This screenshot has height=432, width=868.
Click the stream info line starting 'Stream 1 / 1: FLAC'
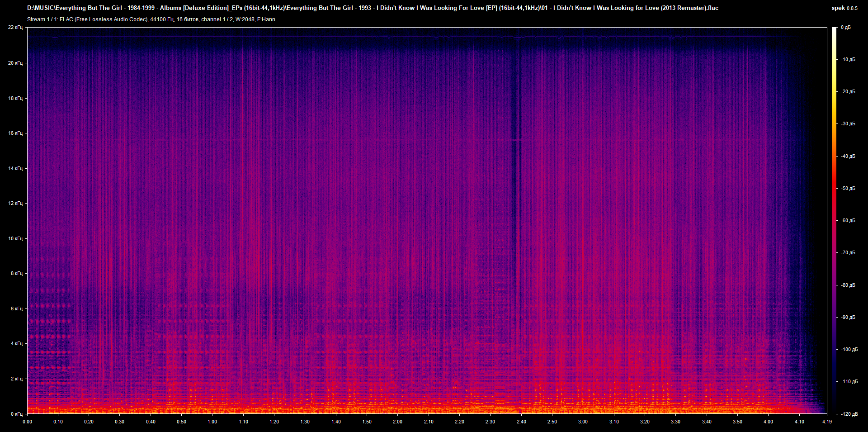(x=151, y=19)
